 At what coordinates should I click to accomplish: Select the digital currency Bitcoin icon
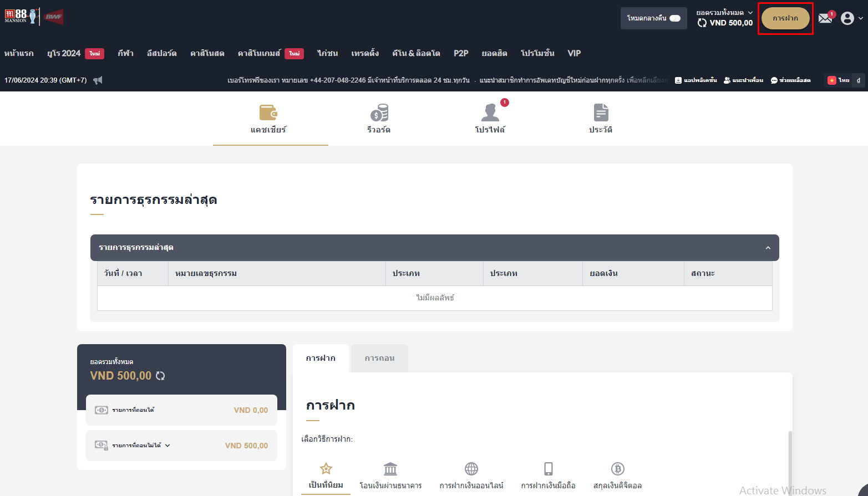point(617,469)
